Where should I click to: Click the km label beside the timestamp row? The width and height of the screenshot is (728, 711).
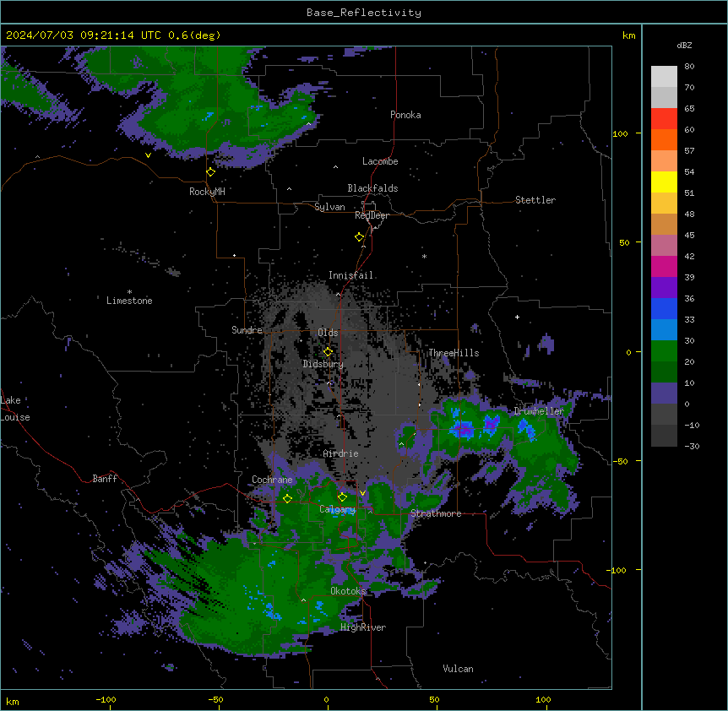(x=629, y=35)
